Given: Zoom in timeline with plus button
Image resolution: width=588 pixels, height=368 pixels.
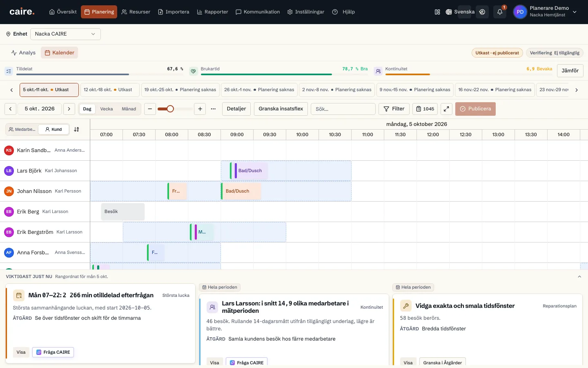Looking at the screenshot, I should point(200,109).
